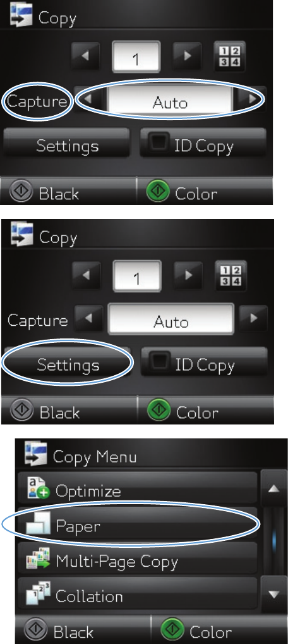Viewport: 288px width, 644px height.
Task: Click the Copy Menu scrollbar track
Action: pyautogui.click(x=273, y=542)
